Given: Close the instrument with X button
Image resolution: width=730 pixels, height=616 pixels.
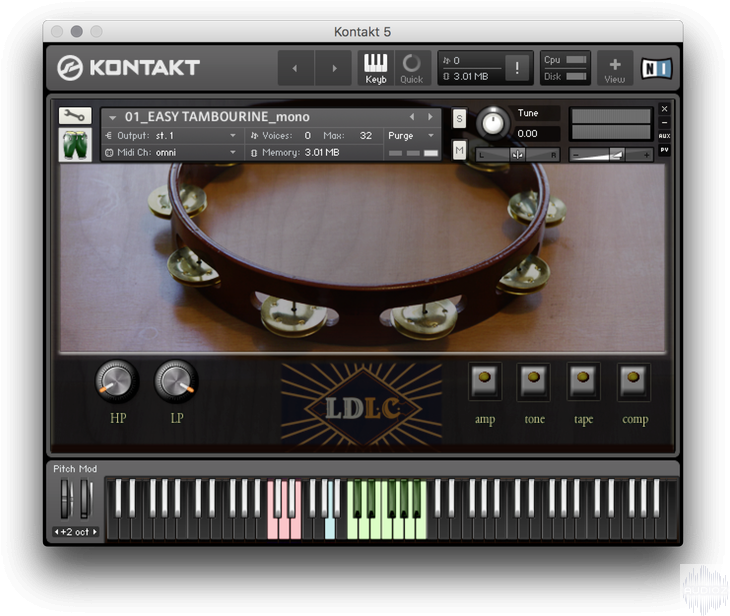Looking at the screenshot, I should (x=664, y=109).
